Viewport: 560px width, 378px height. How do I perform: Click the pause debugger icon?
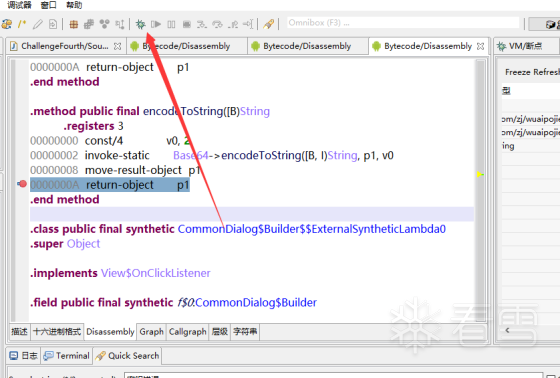171,24
